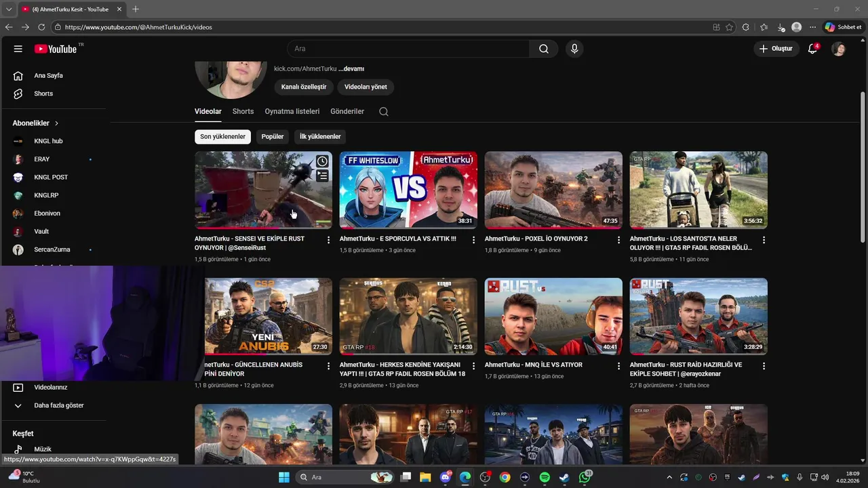868x488 pixels.
Task: Click Kanalı özelleştir button
Action: 304,87
